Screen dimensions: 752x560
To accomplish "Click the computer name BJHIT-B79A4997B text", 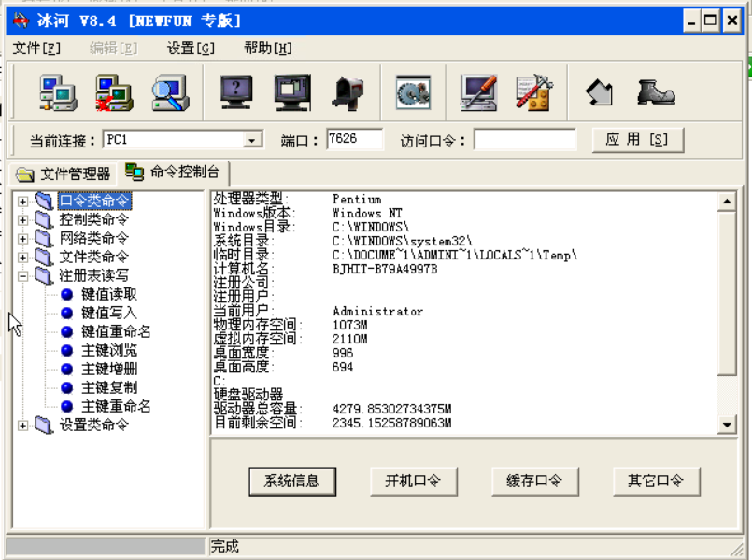I will click(x=385, y=269).
